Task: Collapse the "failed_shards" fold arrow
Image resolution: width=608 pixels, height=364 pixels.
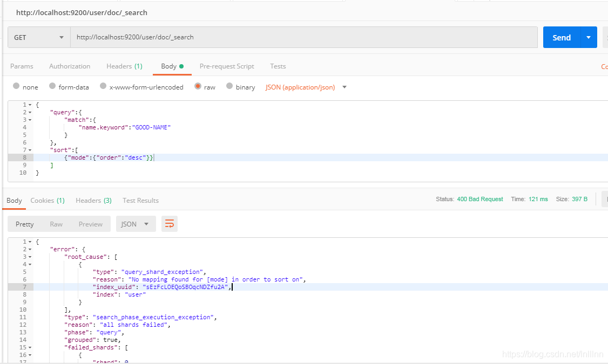Action: pyautogui.click(x=30, y=348)
